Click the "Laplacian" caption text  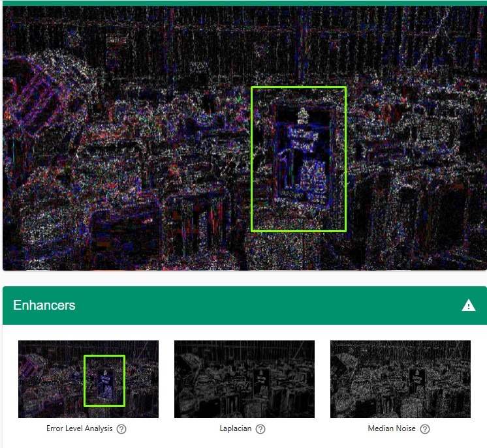pos(237,429)
